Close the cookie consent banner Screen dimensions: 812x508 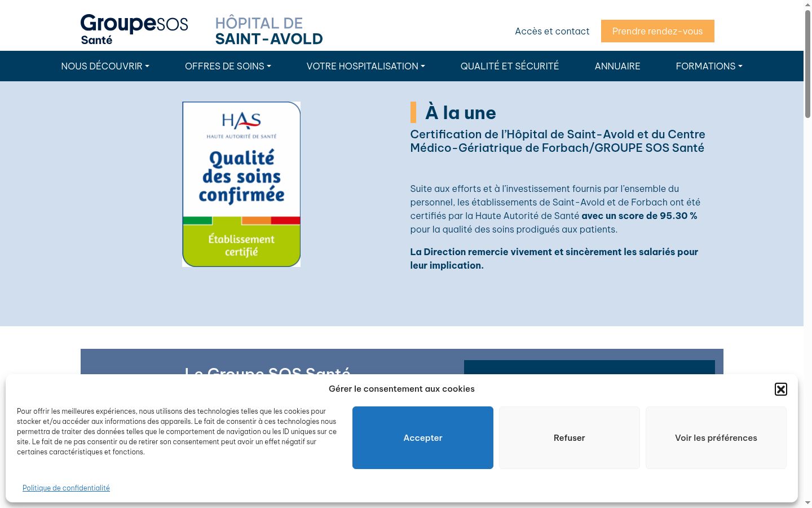781,389
